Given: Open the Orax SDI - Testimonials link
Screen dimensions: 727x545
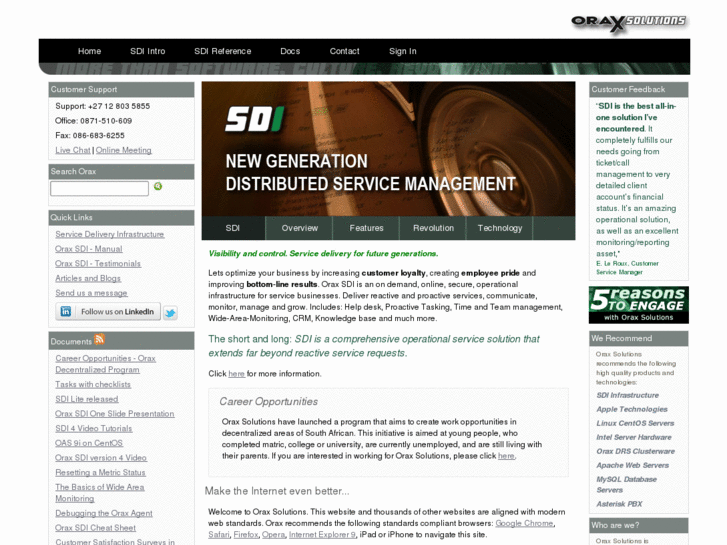Looking at the screenshot, I should (98, 263).
